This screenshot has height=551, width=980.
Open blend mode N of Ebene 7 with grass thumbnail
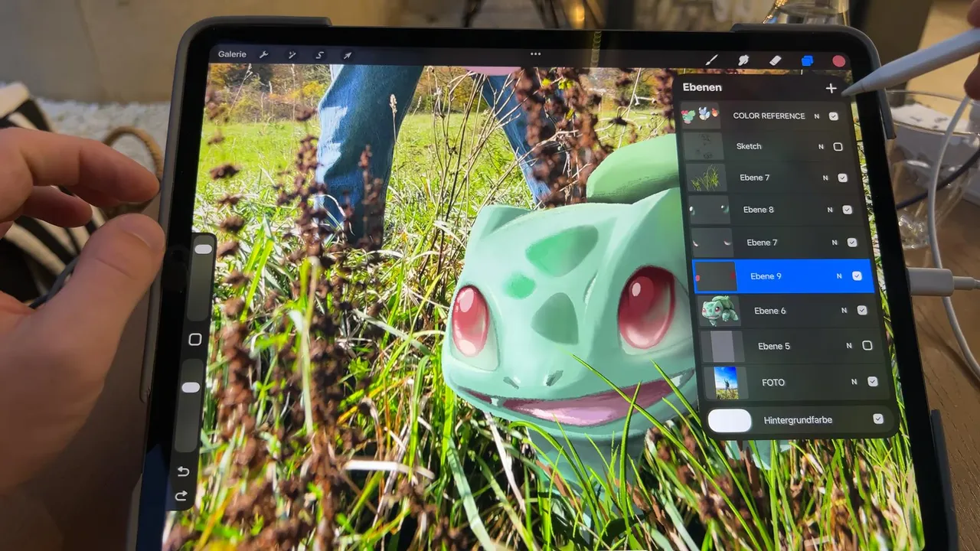click(x=825, y=178)
